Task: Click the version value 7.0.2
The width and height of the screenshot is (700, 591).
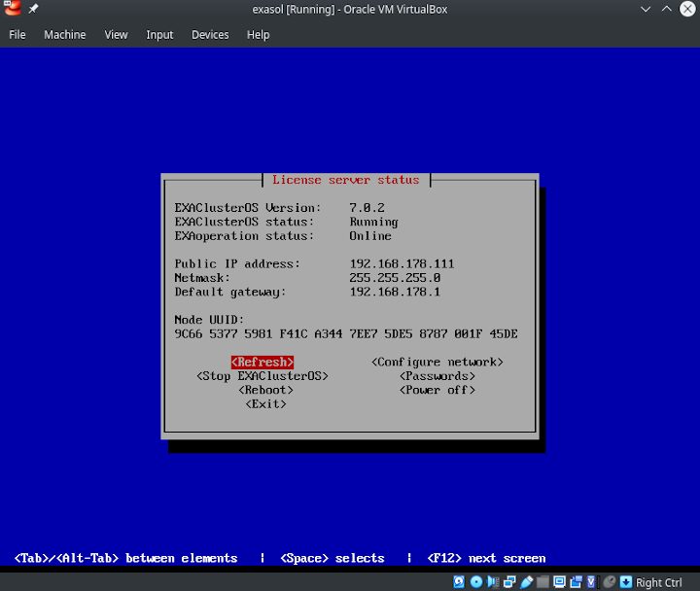Action: (x=367, y=208)
